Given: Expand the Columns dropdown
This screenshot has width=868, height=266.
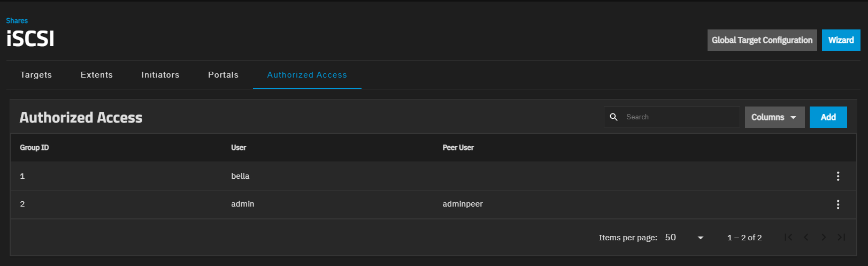Looking at the screenshot, I should point(774,117).
